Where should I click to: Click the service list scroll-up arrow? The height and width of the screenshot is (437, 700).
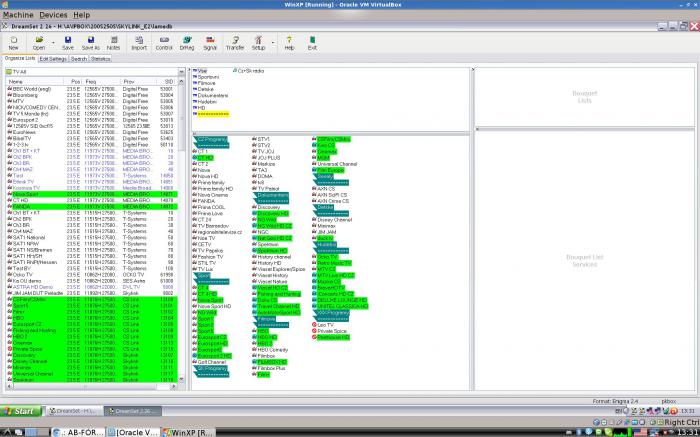(x=181, y=82)
